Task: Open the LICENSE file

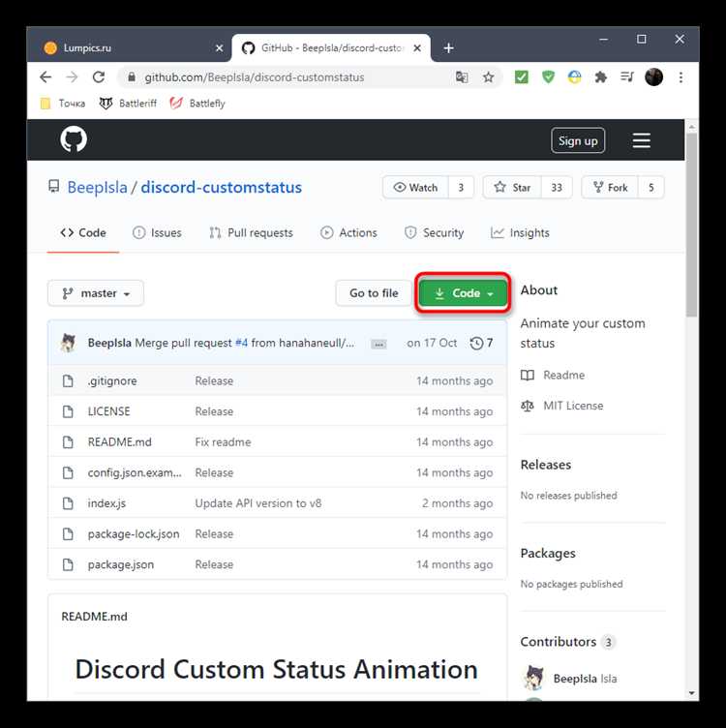Action: click(109, 411)
